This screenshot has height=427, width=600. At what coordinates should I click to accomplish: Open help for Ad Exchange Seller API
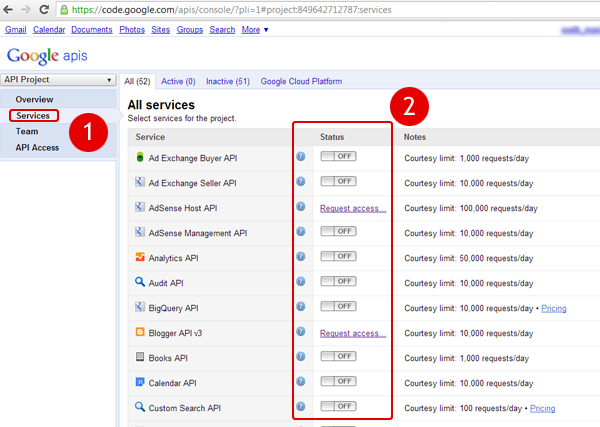(301, 181)
